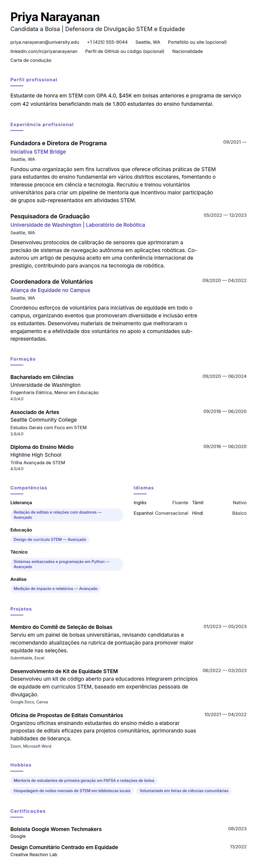The image size is (257, 868).
Task: Click Trilha Avançada de STEM
Action: pos(38,463)
